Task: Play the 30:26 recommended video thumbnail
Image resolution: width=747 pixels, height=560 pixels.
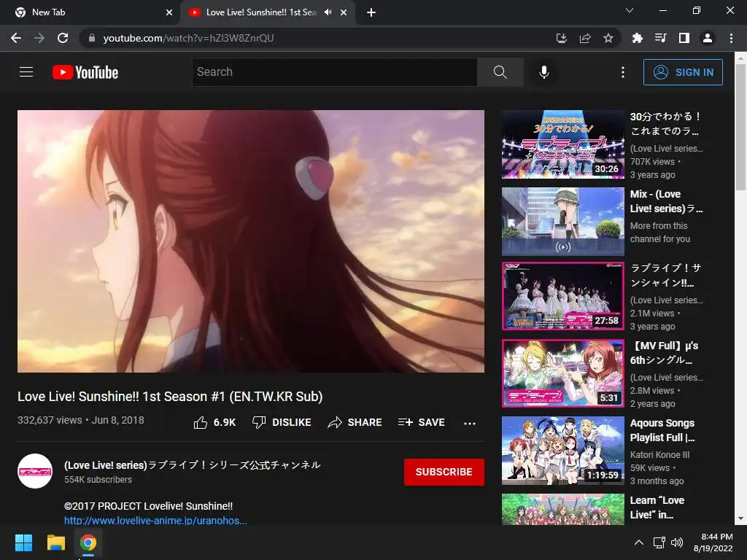Action: (562, 144)
